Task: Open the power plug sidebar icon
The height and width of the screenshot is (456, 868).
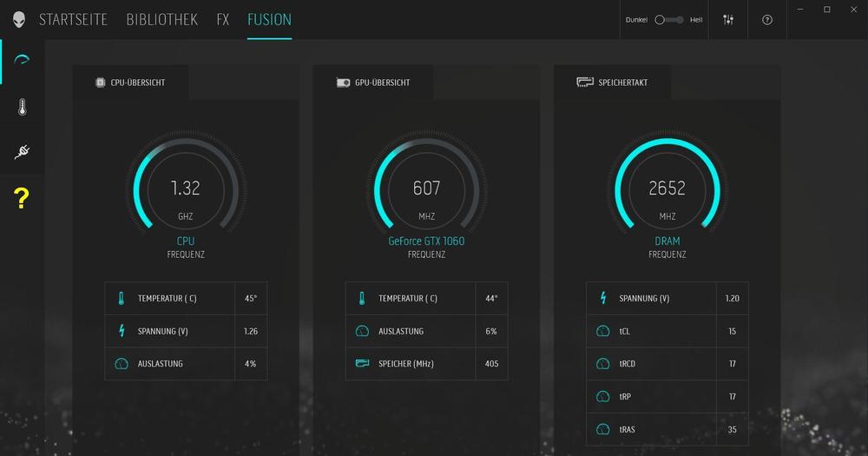Action: pyautogui.click(x=22, y=152)
